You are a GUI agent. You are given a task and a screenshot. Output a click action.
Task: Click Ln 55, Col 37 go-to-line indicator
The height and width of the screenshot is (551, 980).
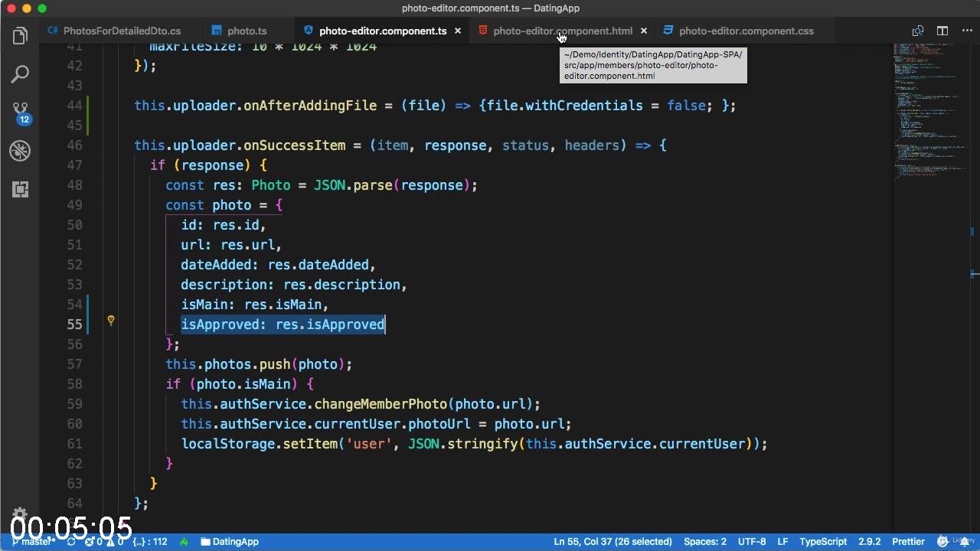(x=612, y=541)
